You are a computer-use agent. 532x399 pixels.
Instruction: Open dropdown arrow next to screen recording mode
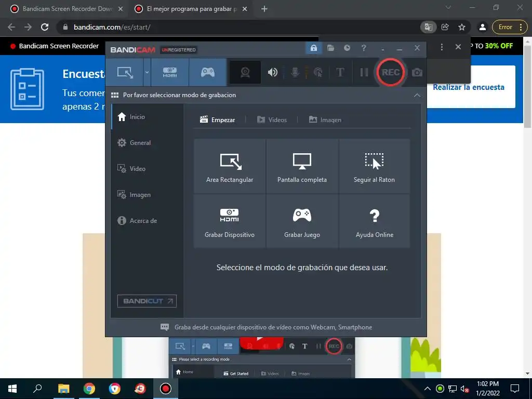pyautogui.click(x=147, y=72)
